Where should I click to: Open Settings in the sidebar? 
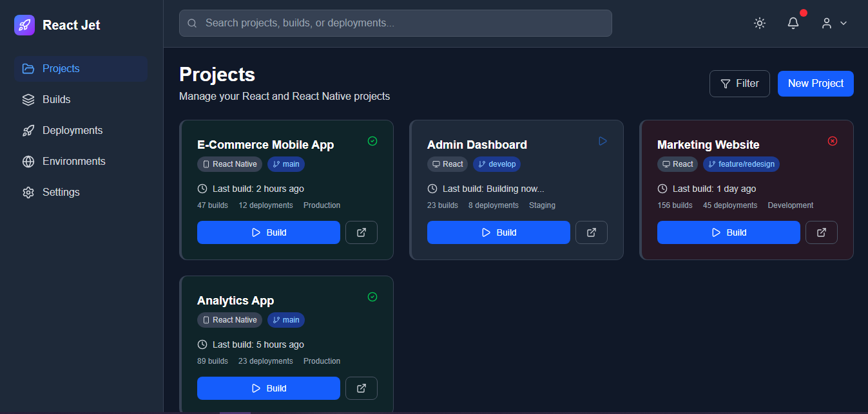point(81,192)
